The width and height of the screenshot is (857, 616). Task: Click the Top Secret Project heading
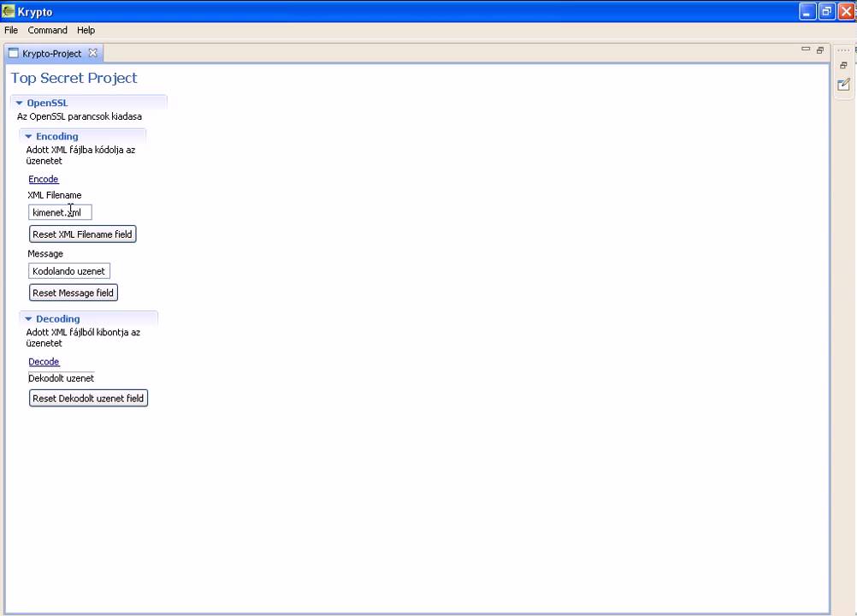click(74, 78)
